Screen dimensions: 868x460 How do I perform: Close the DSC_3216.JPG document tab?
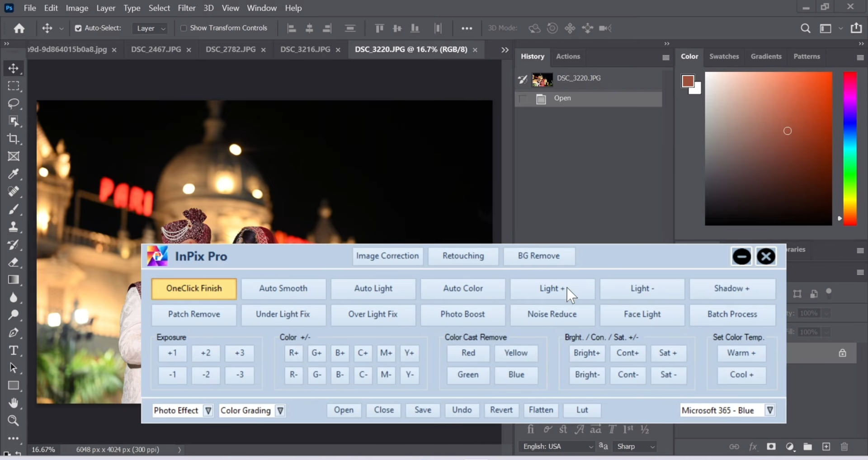[338, 50]
